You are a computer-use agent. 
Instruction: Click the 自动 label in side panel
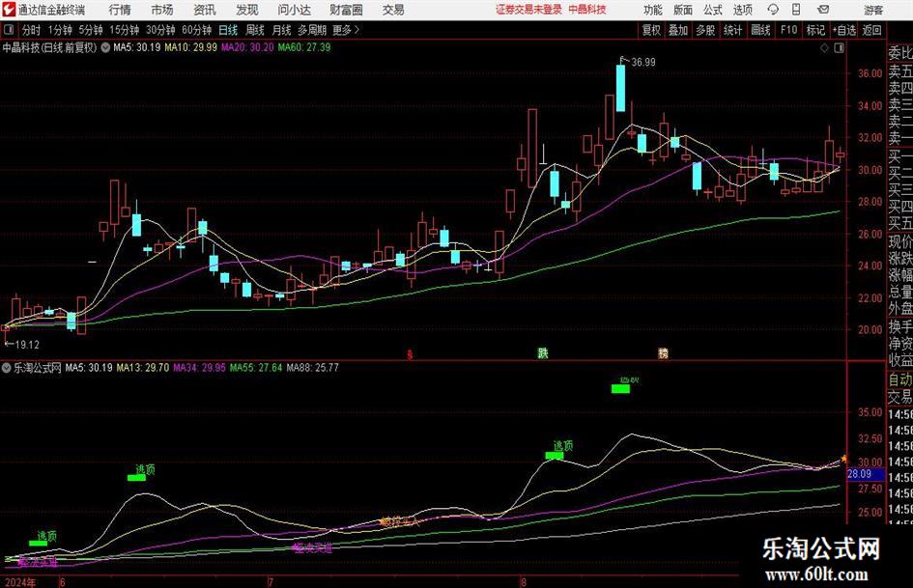click(900, 379)
